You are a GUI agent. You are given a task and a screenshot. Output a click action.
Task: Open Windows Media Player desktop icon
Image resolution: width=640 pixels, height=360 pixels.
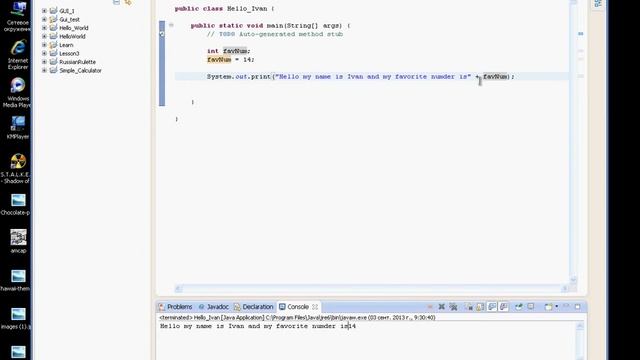[17, 93]
